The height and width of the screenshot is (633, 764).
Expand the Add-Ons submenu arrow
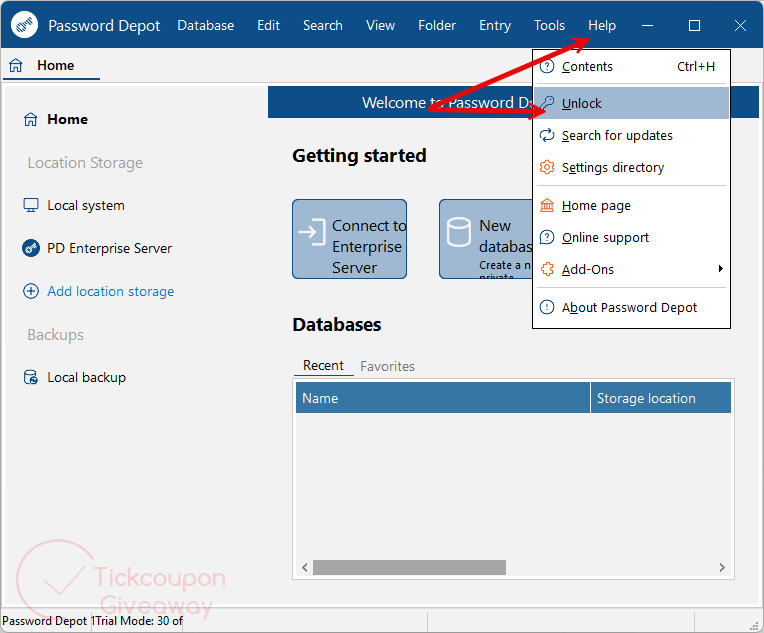[x=720, y=269]
